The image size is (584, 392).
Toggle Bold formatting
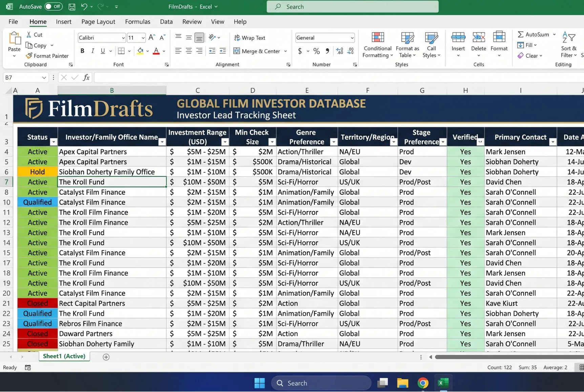click(82, 51)
